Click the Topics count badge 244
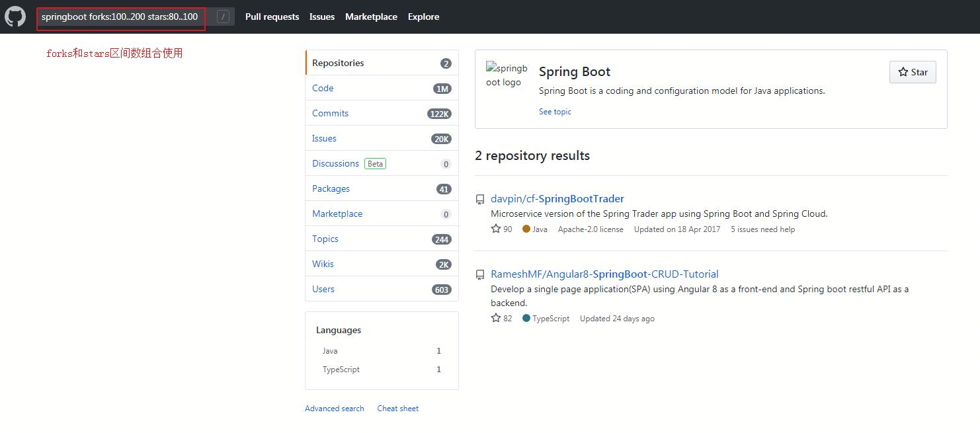This screenshot has height=433, width=980. [442, 239]
